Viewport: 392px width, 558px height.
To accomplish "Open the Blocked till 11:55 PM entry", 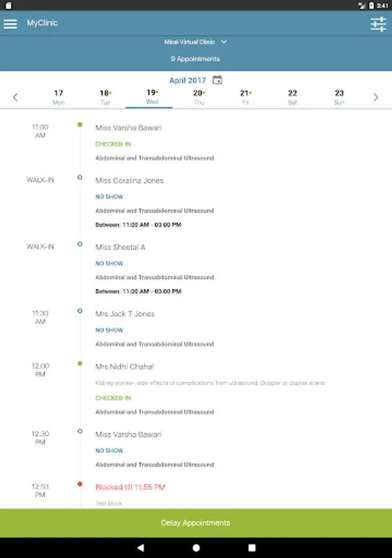I will point(130,487).
